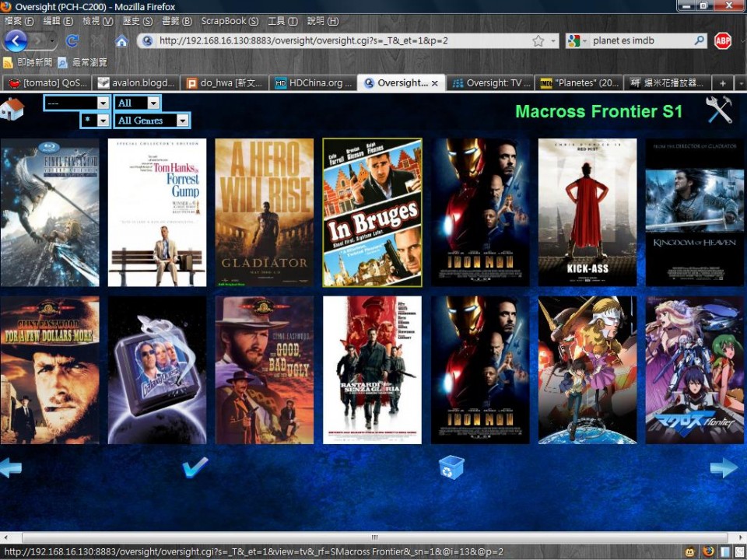The height and width of the screenshot is (560, 747).
Task: Open the setup wrench and hammer tools
Action: click(x=719, y=110)
